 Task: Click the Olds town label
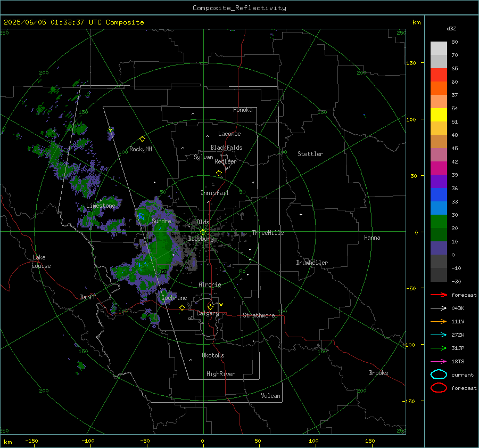(x=203, y=222)
